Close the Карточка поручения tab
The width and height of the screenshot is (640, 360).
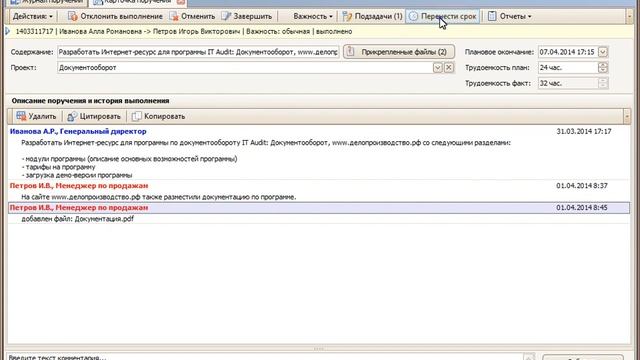[x=181, y=2]
